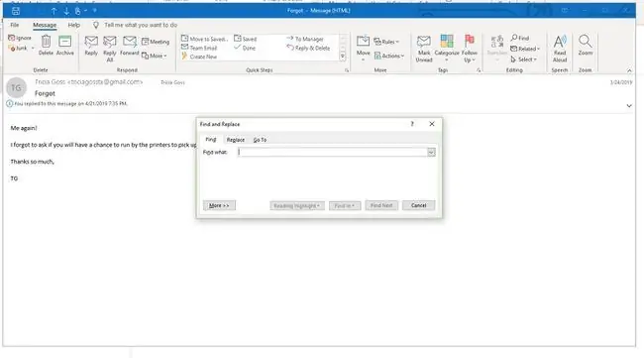Image resolution: width=644 pixels, height=358 pixels.
Task: Mark message as Unread
Action: pyautogui.click(x=424, y=49)
